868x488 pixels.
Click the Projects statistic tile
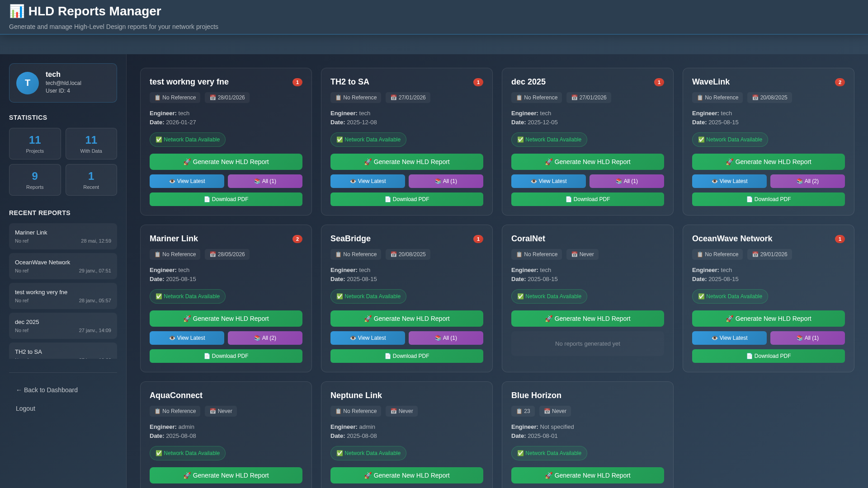point(35,144)
